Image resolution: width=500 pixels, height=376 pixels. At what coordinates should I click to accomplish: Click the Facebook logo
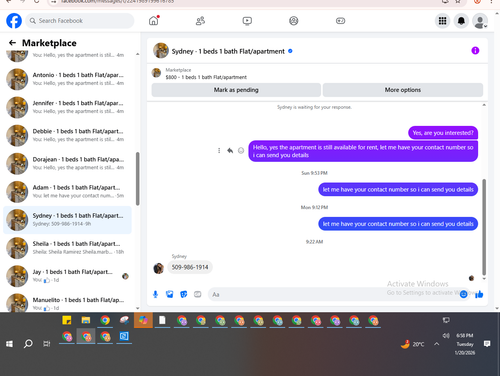pos(14,21)
